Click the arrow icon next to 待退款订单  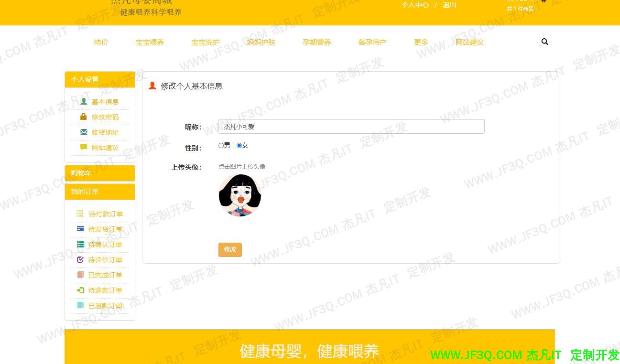80,290
